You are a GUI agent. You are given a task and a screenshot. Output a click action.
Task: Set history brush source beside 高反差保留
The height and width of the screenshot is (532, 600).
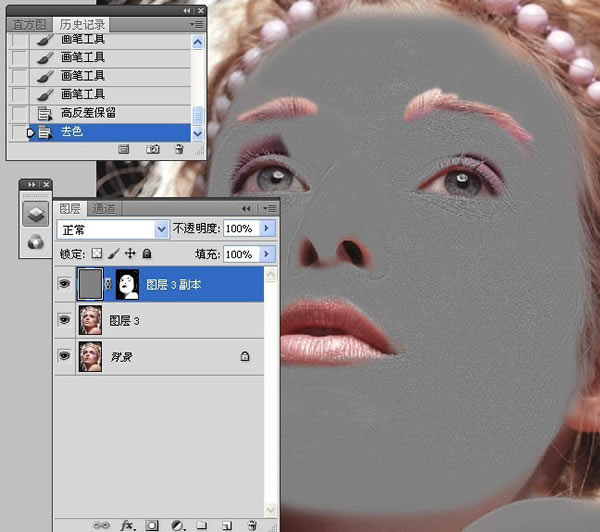point(19,113)
